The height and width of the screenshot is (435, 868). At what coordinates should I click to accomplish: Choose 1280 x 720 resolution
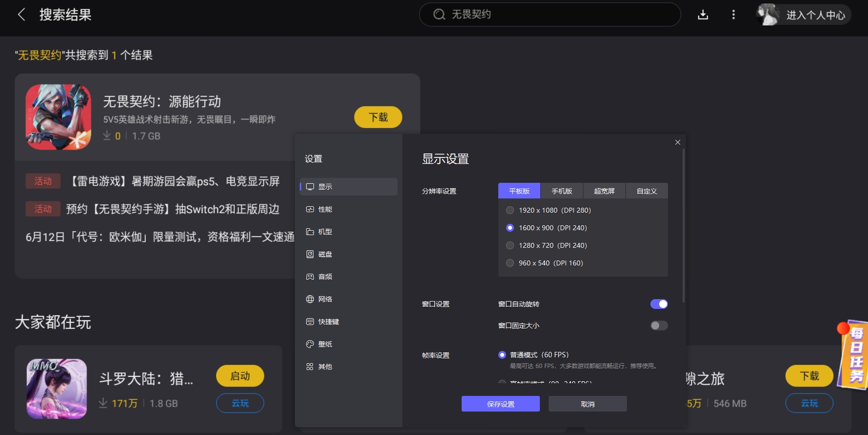[510, 245]
